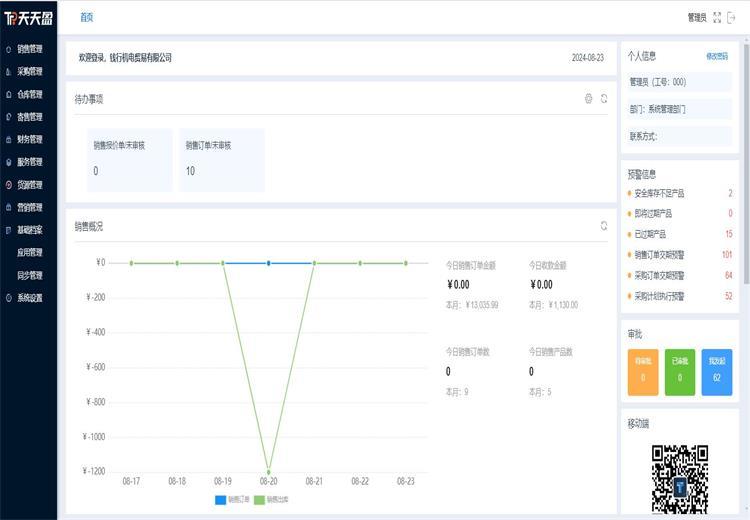Screen dimensions: 750x520
Task: Click the 本月: 5 product count
Action: 540,392
